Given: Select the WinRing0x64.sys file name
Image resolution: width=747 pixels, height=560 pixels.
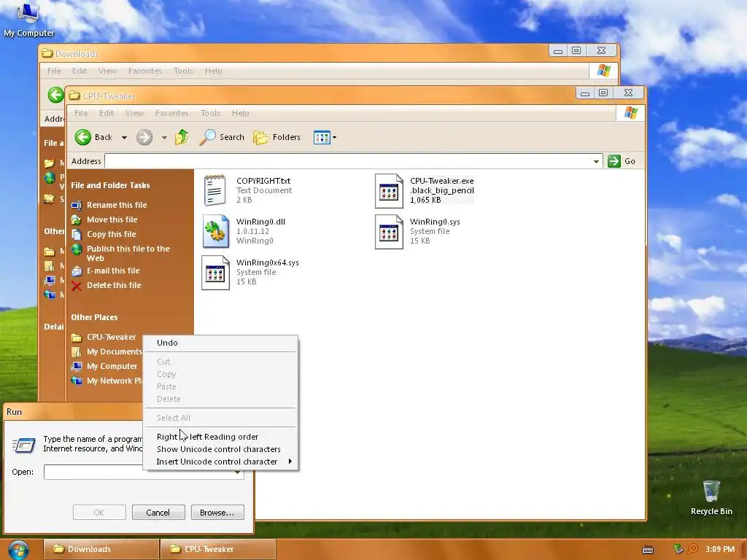Looking at the screenshot, I should click(x=267, y=262).
